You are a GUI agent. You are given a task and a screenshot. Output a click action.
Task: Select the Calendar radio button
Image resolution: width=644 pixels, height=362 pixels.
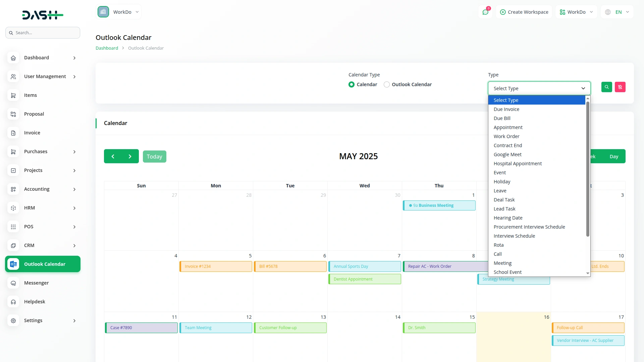(x=351, y=84)
